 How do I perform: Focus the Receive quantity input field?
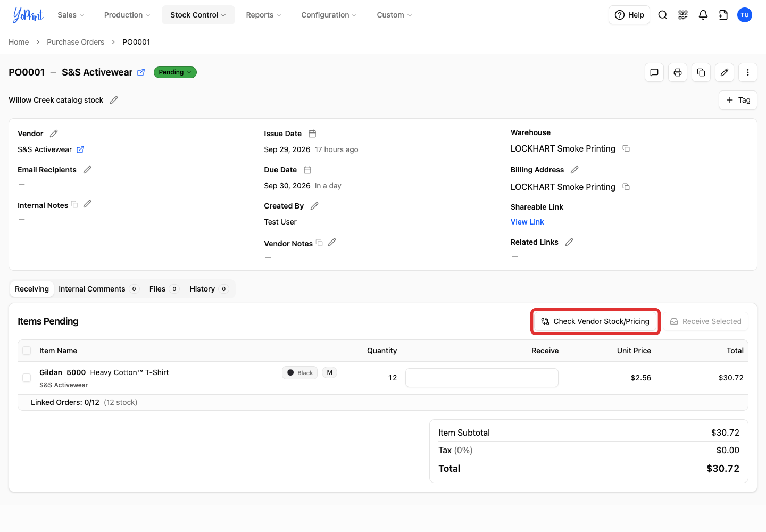pos(482,378)
